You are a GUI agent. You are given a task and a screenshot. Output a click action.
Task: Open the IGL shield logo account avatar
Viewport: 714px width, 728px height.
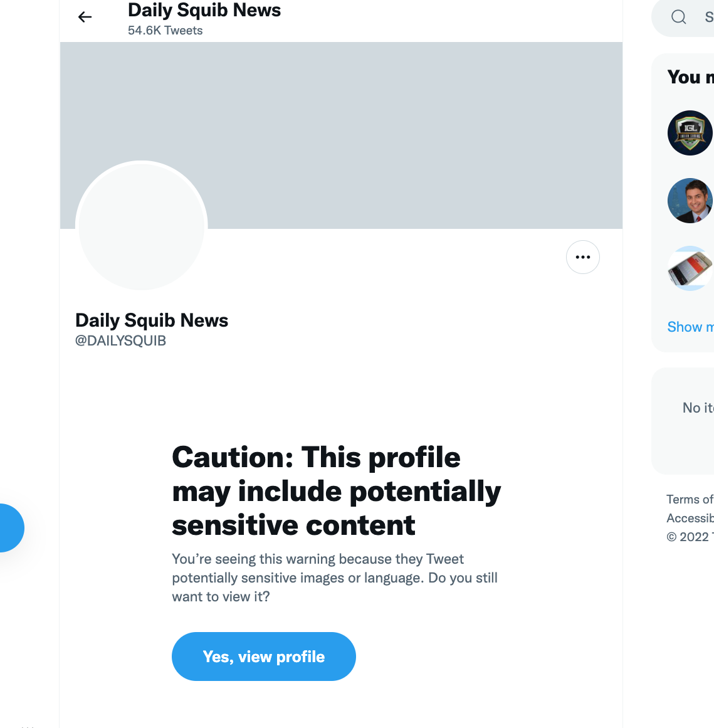(690, 133)
